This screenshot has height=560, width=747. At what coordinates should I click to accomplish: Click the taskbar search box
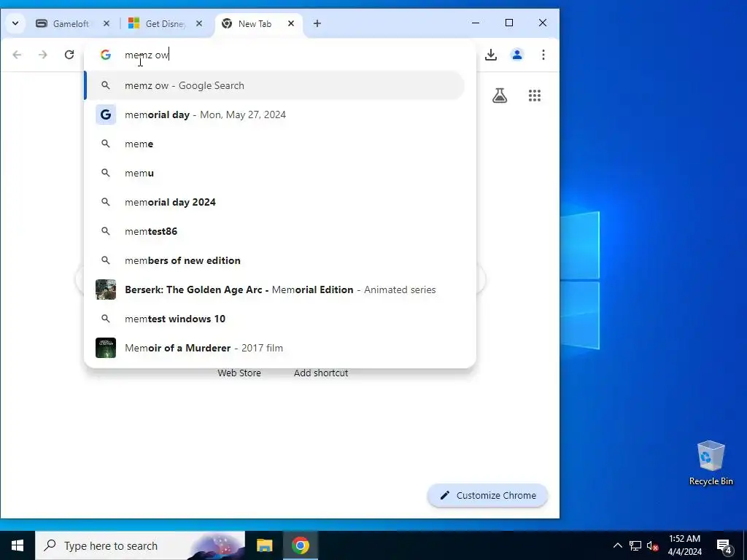click(x=140, y=545)
